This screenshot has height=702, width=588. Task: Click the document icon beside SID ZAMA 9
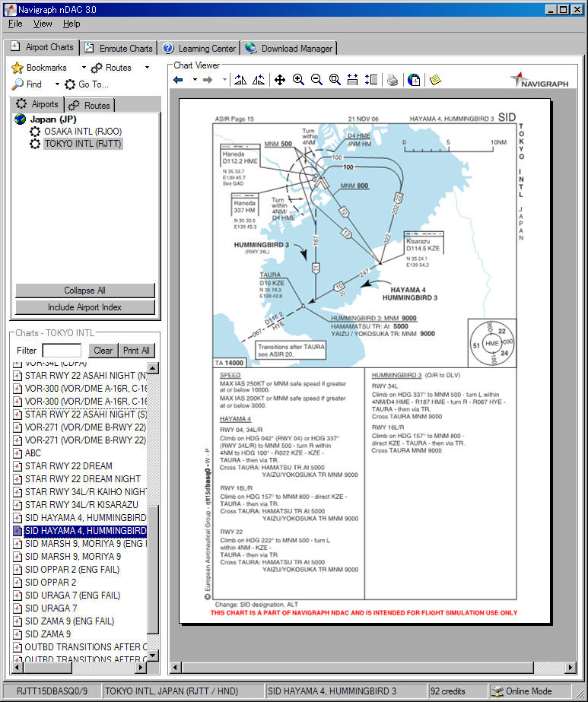[17, 634]
